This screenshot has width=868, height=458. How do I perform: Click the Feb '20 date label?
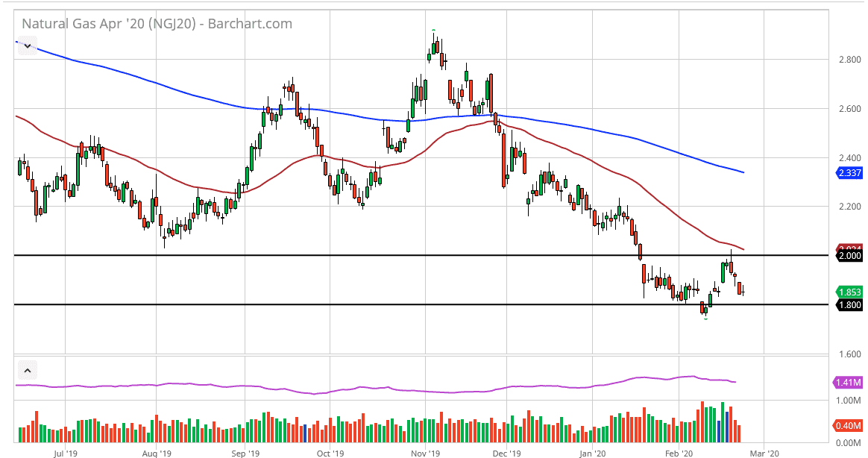tap(679, 453)
